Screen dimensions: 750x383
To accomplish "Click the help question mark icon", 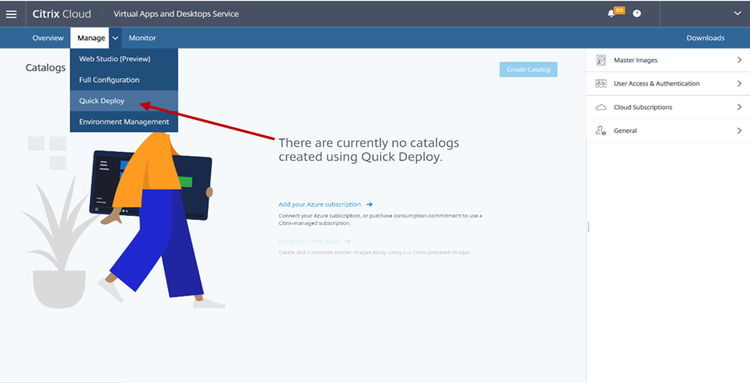I will point(637,14).
